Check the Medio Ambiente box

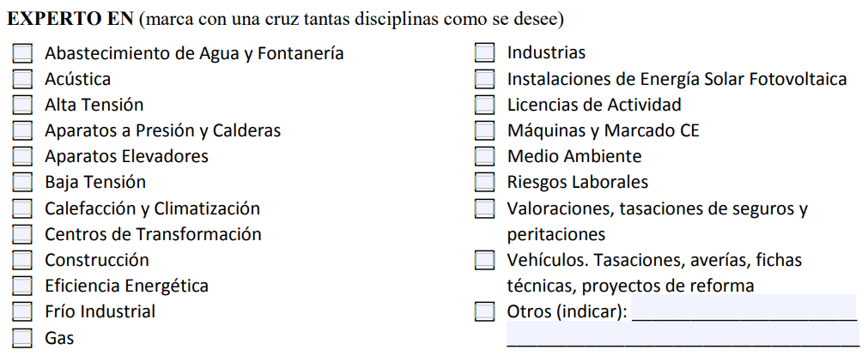485,156
